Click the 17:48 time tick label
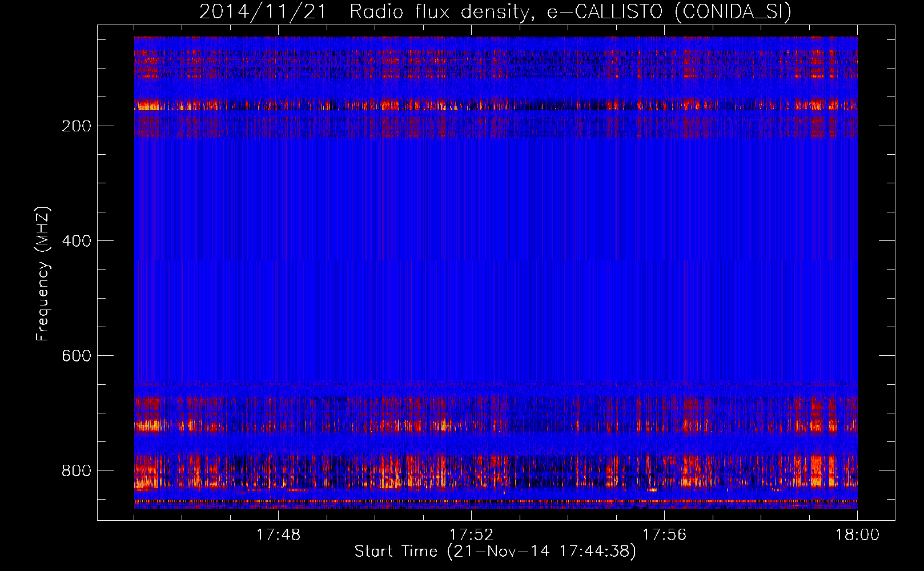The image size is (924, 571). click(278, 535)
